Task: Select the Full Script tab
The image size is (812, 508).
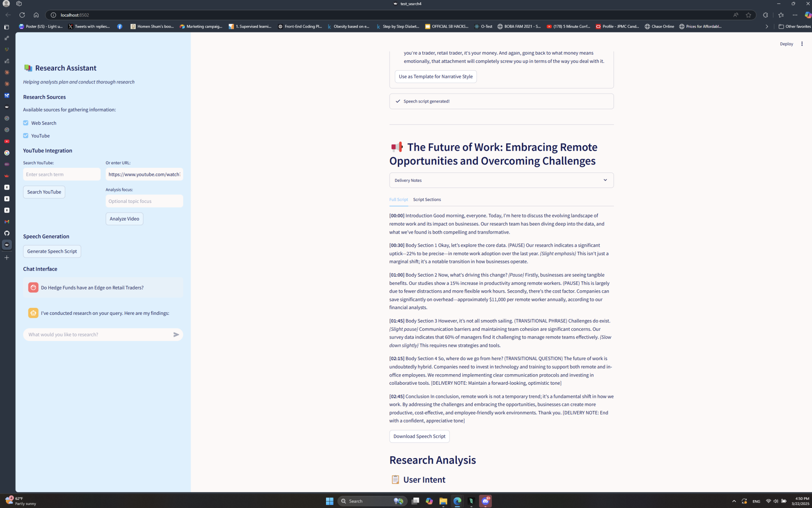Action: pyautogui.click(x=398, y=199)
